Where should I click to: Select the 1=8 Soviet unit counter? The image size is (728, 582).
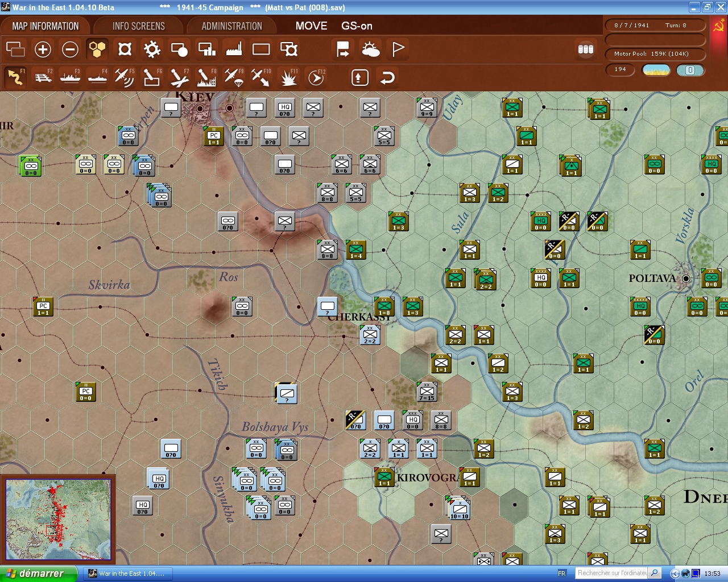point(384,306)
